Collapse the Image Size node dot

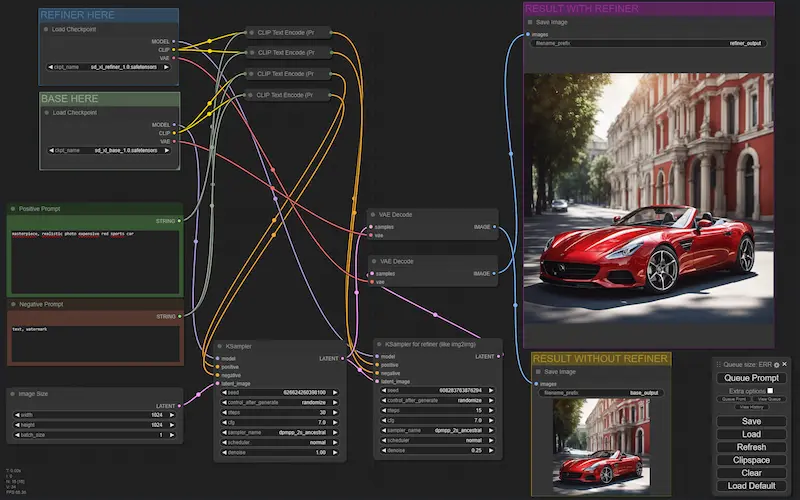13,393
